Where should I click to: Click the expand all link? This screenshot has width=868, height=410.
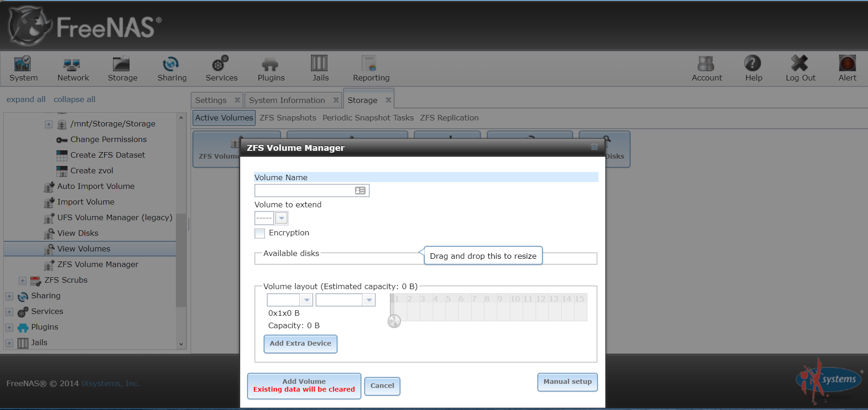coord(26,99)
